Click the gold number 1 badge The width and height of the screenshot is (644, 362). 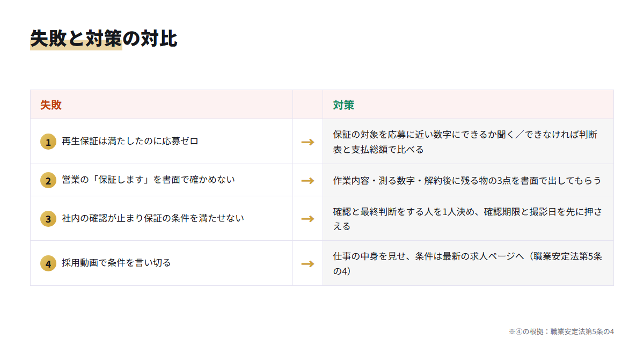point(48,142)
